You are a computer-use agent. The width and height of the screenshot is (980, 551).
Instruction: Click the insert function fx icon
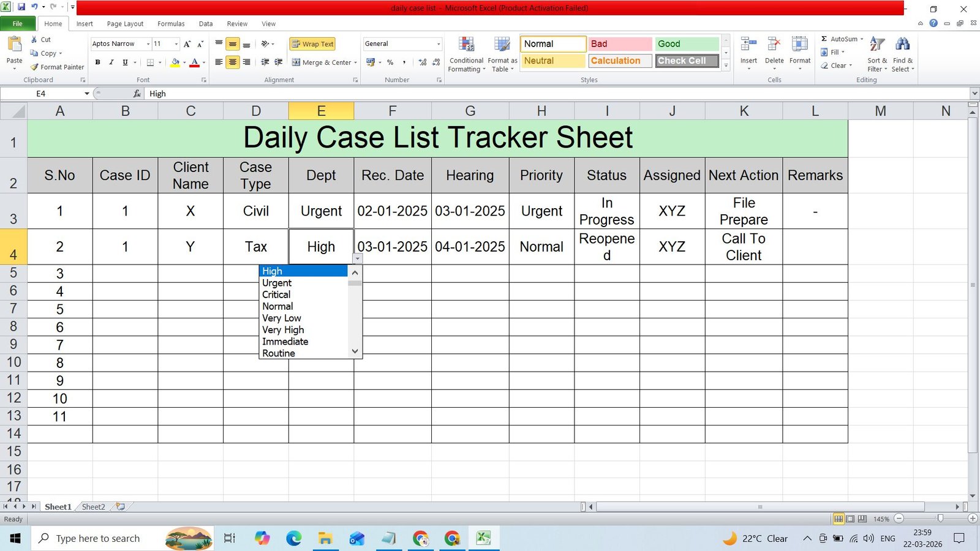click(137, 94)
